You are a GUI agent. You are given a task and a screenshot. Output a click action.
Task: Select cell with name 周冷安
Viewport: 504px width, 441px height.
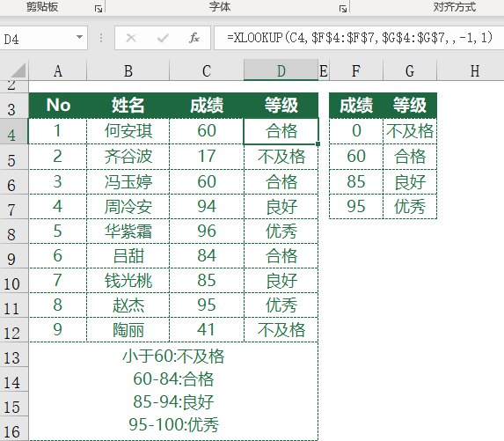click(x=128, y=207)
